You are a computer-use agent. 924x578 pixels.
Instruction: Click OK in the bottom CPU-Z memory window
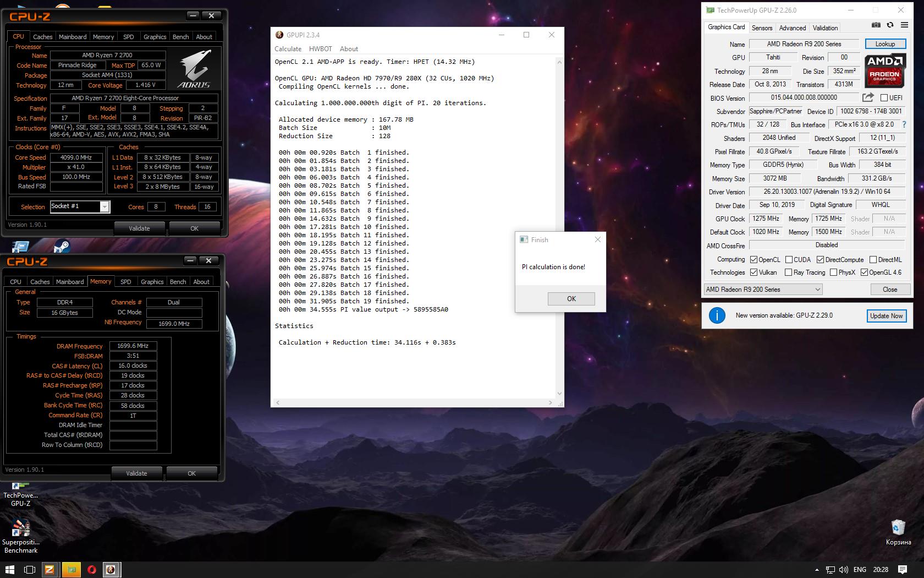point(191,473)
